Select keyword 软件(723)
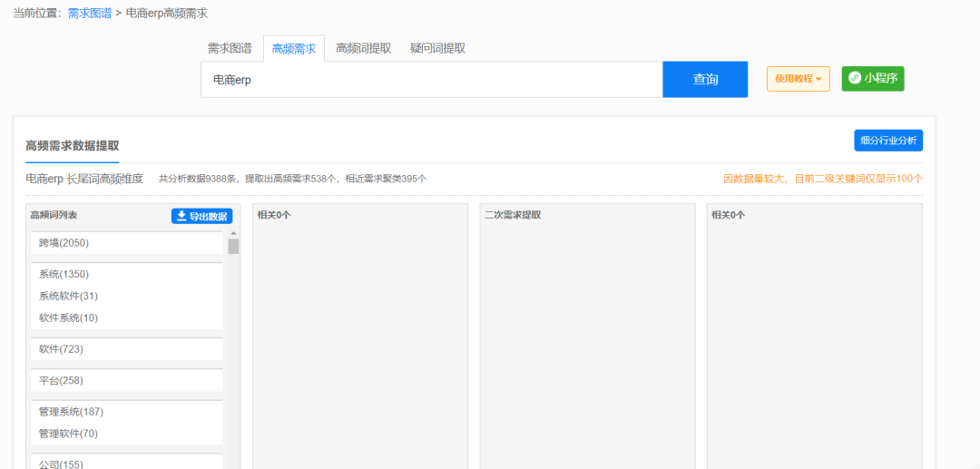 click(x=127, y=349)
